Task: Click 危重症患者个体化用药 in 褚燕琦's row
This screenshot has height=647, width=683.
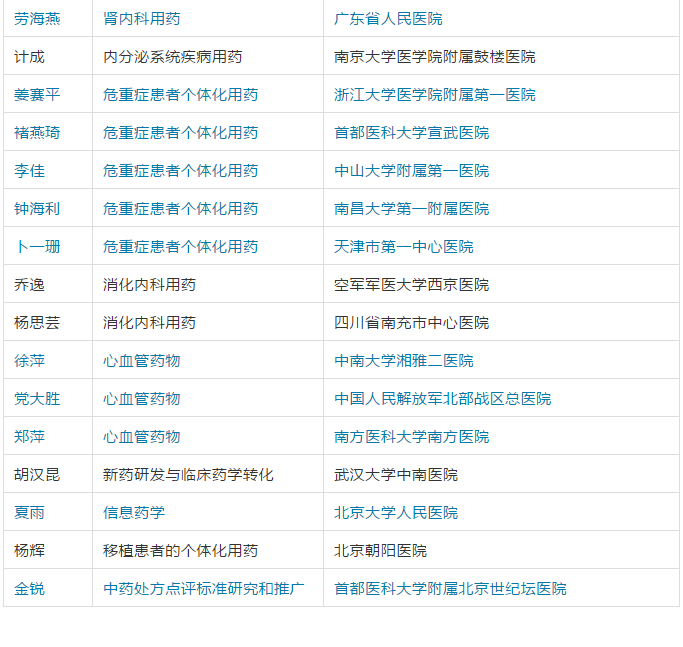Action: tap(180, 132)
